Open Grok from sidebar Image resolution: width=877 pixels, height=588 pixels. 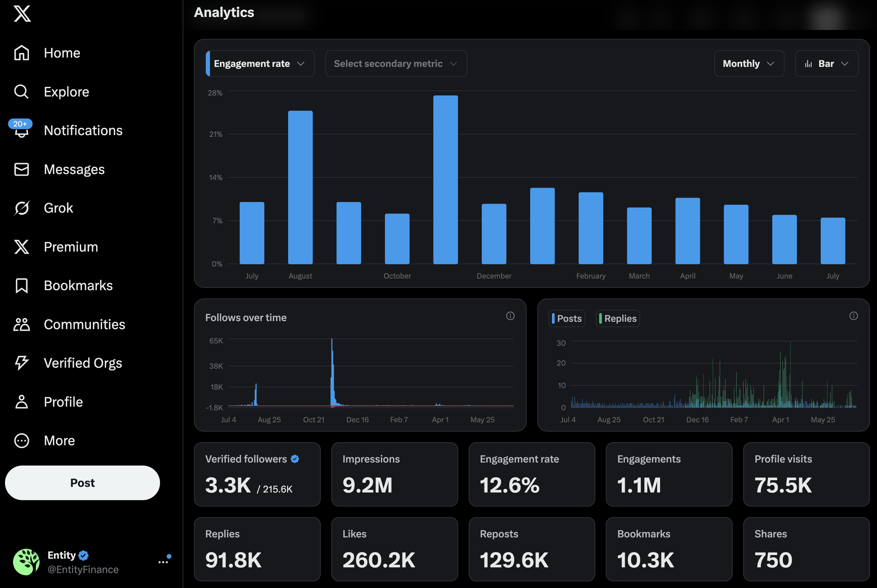click(x=59, y=208)
